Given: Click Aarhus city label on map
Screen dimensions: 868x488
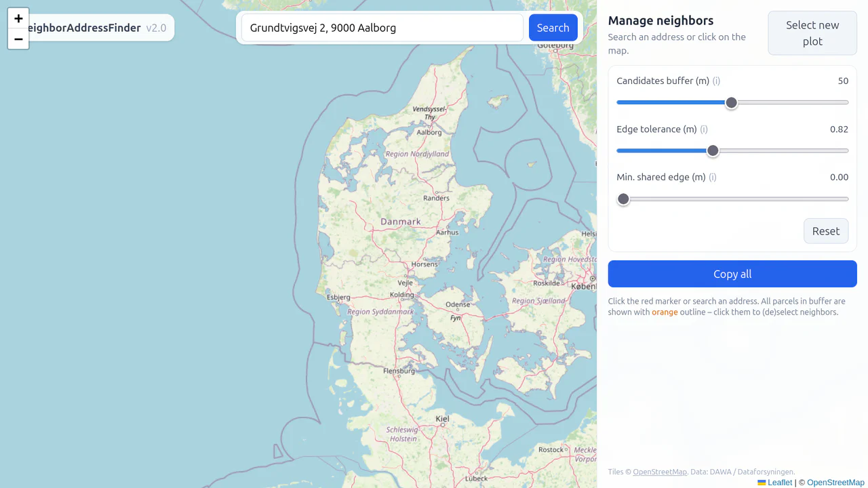Looking at the screenshot, I should coord(448,232).
